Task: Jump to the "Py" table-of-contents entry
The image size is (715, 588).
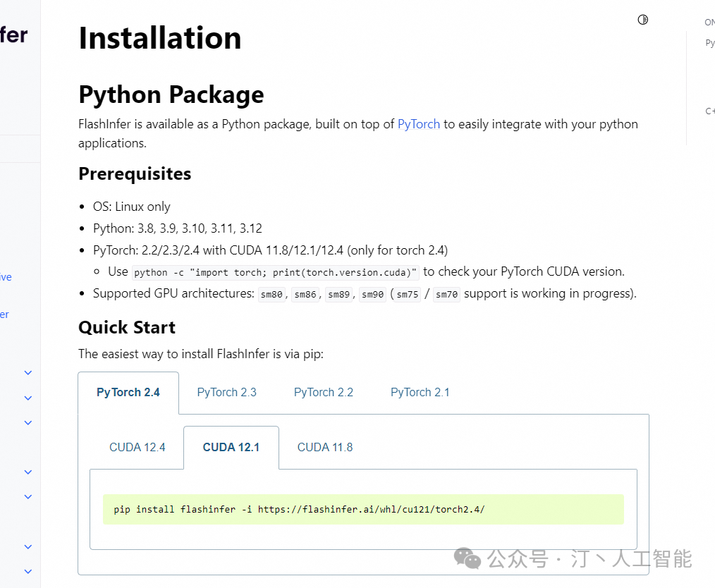Action: tap(709, 44)
